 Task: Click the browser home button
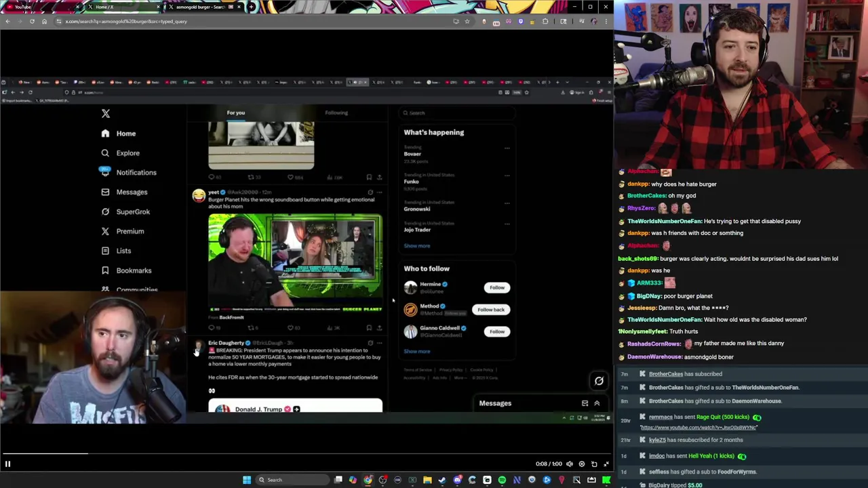(x=44, y=21)
